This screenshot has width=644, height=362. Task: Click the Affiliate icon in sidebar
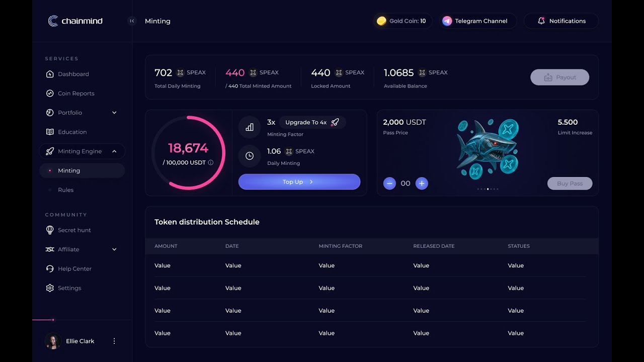(50, 249)
